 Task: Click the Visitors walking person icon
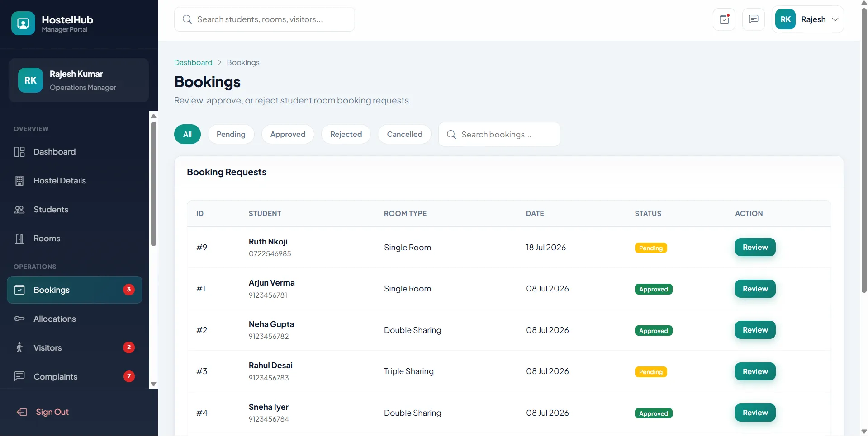click(19, 348)
